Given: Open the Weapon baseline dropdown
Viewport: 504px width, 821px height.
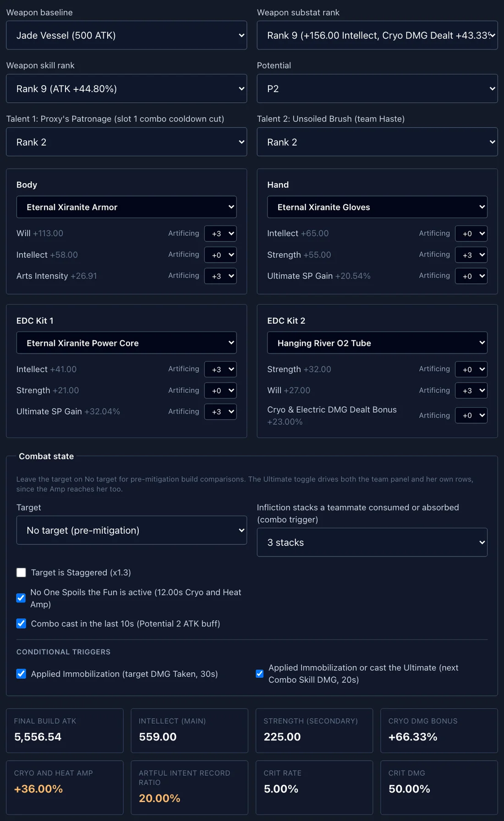Looking at the screenshot, I should [x=126, y=35].
